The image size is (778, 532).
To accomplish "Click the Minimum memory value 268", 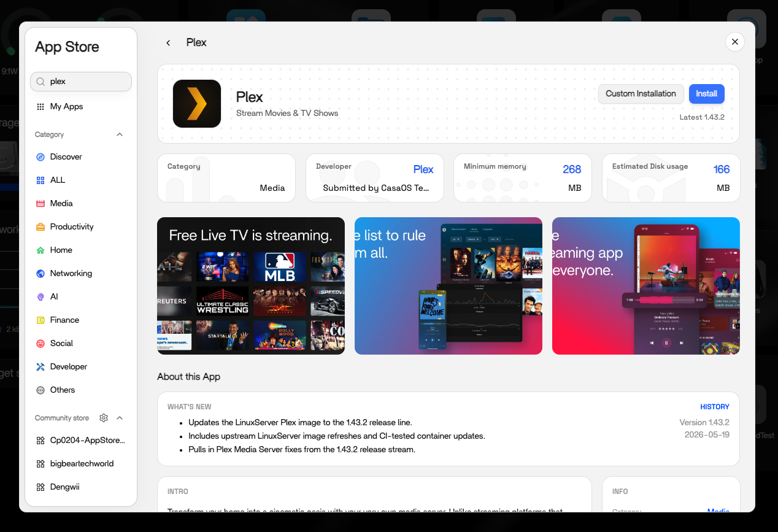I will point(572,169).
